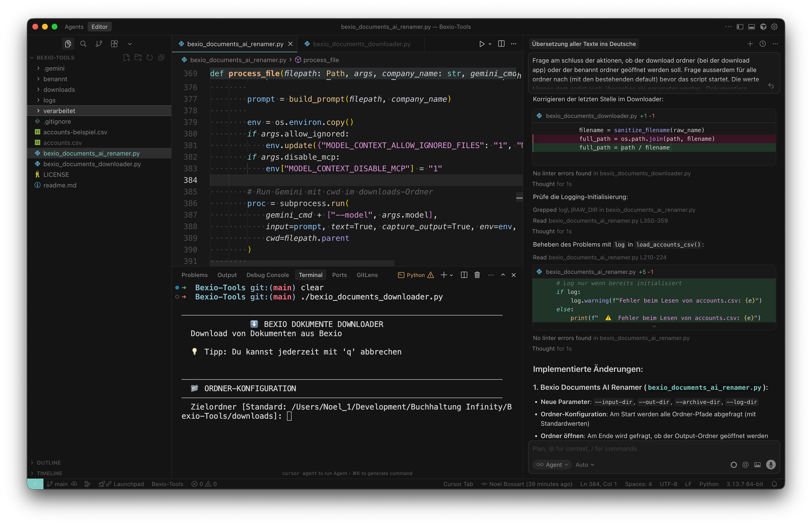
Task: Toggle the primary sidebar layout icon
Action: pyautogui.click(x=740, y=27)
